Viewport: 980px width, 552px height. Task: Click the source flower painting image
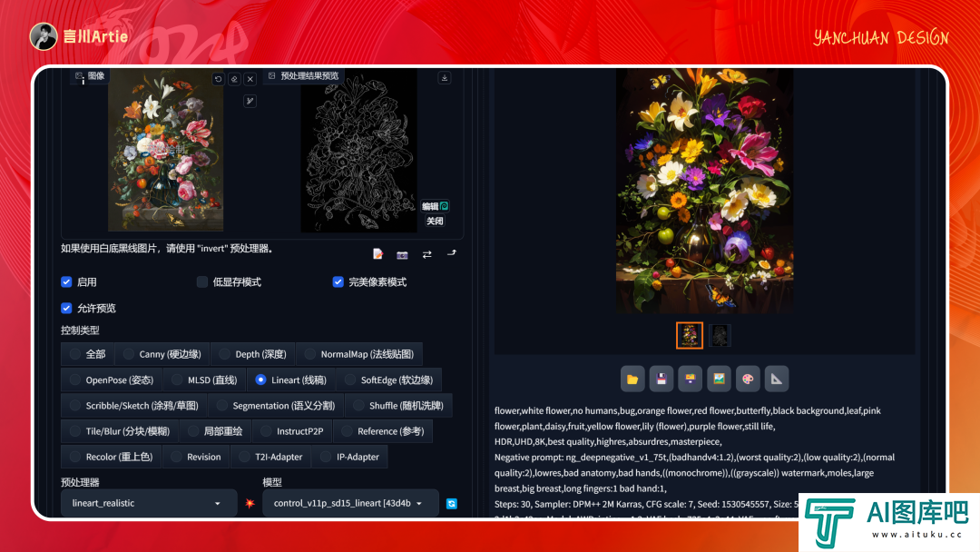pyautogui.click(x=166, y=150)
